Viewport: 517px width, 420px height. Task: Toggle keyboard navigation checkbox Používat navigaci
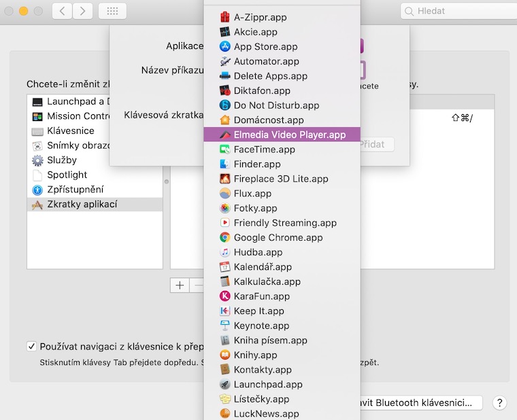[x=32, y=347]
